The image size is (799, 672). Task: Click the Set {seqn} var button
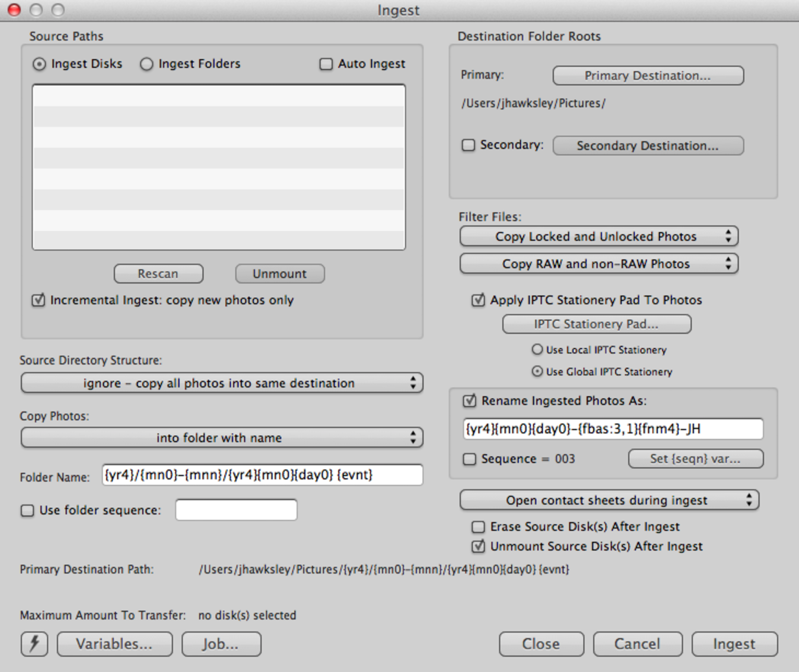point(695,459)
